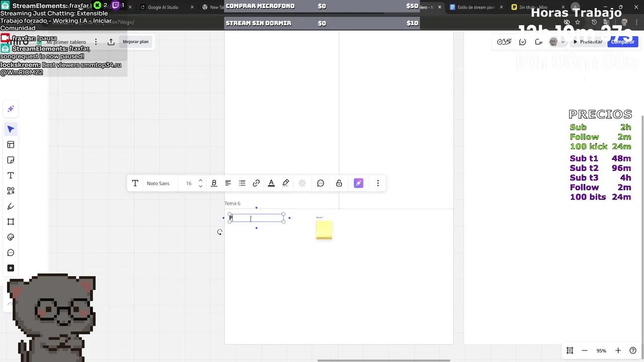Open the Noto Sans font dropdown
This screenshot has width=644, height=362.
(x=158, y=184)
